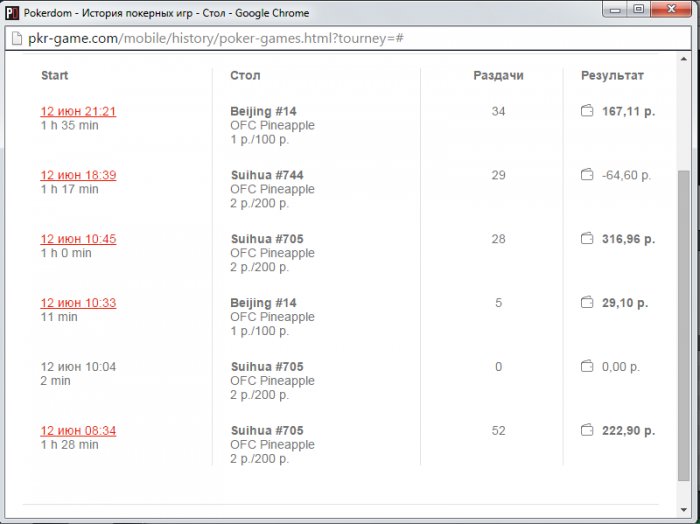Viewport: 700px width, 524px height.
Task: Click the result value 29,10 р.
Action: click(625, 303)
